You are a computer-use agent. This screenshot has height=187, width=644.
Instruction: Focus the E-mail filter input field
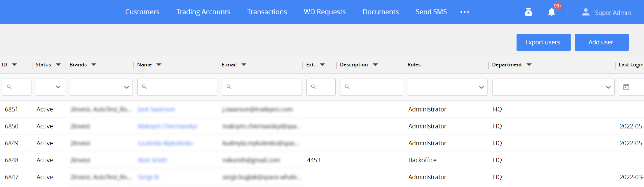(262, 87)
